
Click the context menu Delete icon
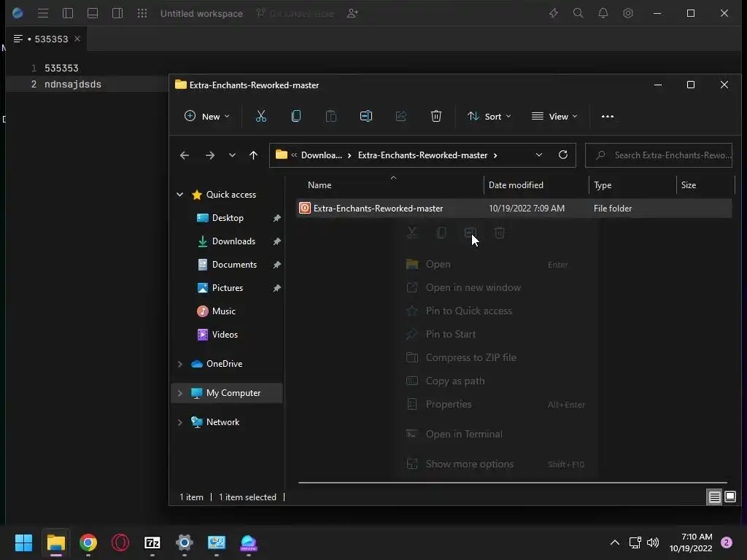[x=499, y=233]
